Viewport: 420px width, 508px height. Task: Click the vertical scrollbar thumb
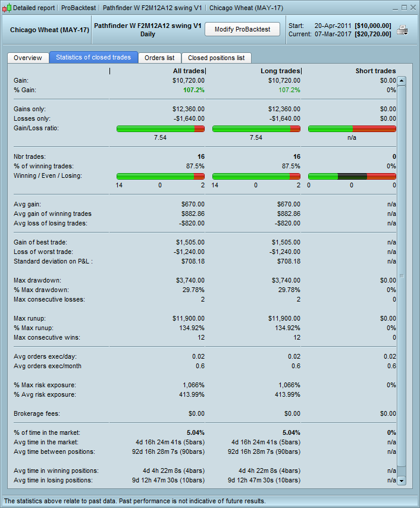point(402,276)
